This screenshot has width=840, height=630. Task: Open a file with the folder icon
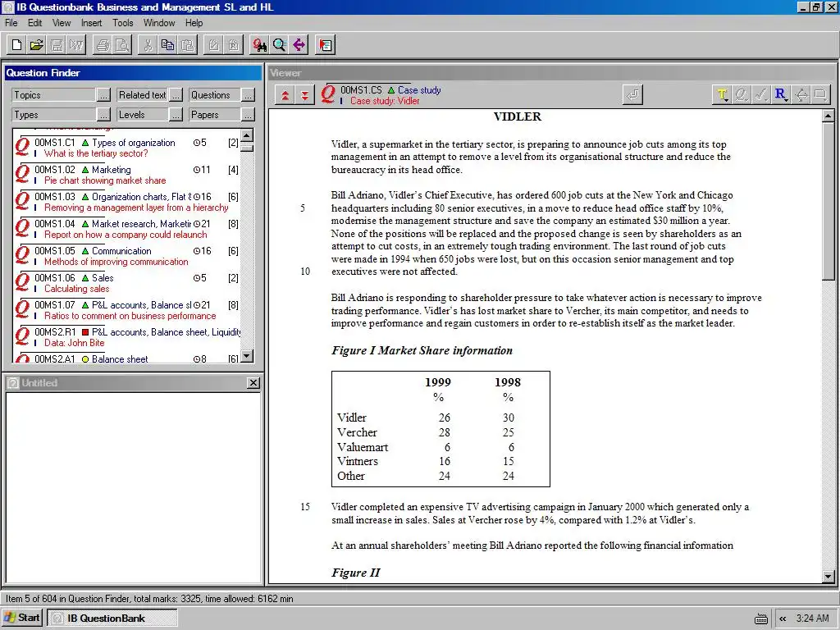(x=36, y=45)
